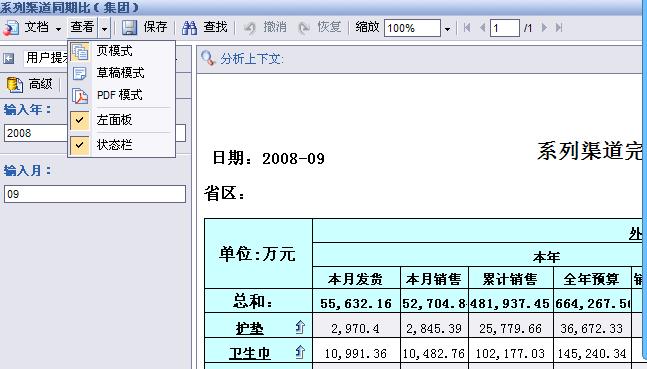
Task: Open the 卫生巾 row link
Action: [250, 353]
